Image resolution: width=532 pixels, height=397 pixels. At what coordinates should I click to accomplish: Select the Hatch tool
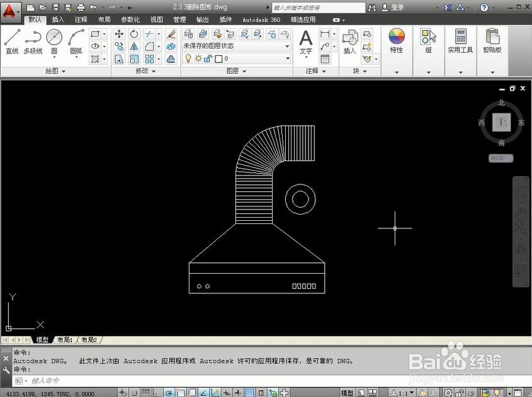pos(95,59)
